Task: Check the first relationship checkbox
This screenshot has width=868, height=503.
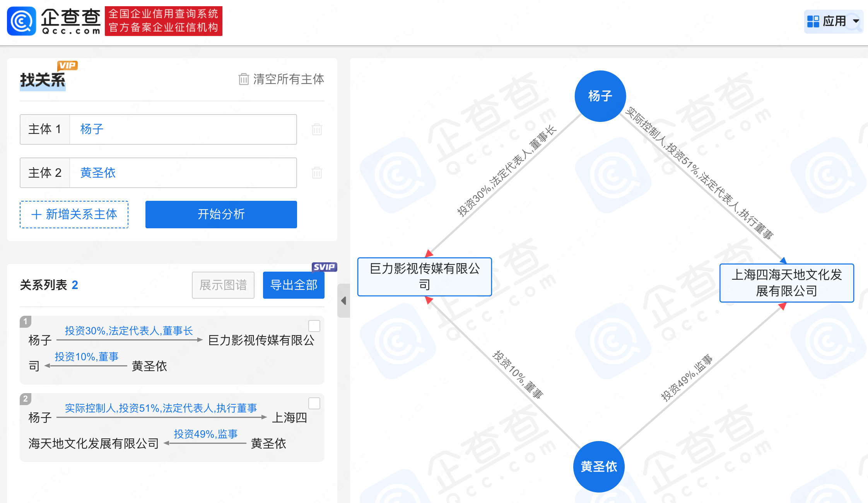Action: [314, 326]
